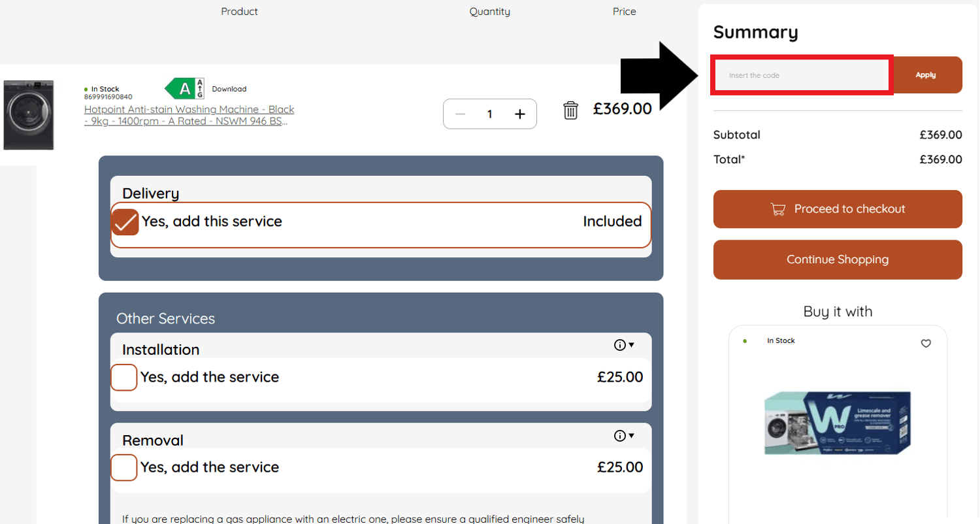Click the 'Buy it with' heading
The height and width of the screenshot is (524, 980).
838,312
